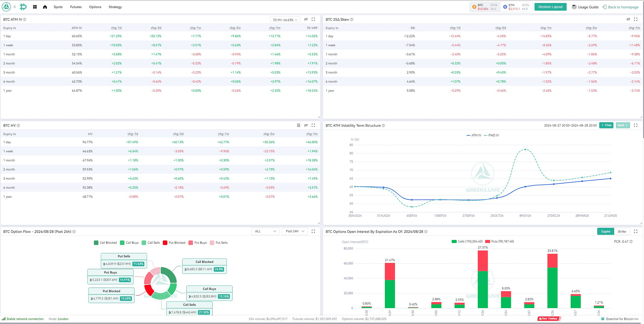Click the green Deribit logo icon
Image resolution: width=644 pixels, height=324 pixels.
pos(23,7)
